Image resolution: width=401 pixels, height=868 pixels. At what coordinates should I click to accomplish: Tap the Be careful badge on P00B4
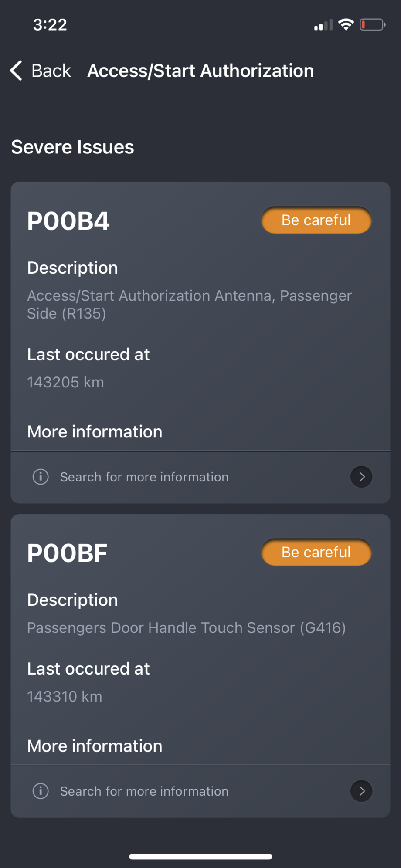pyautogui.click(x=316, y=220)
